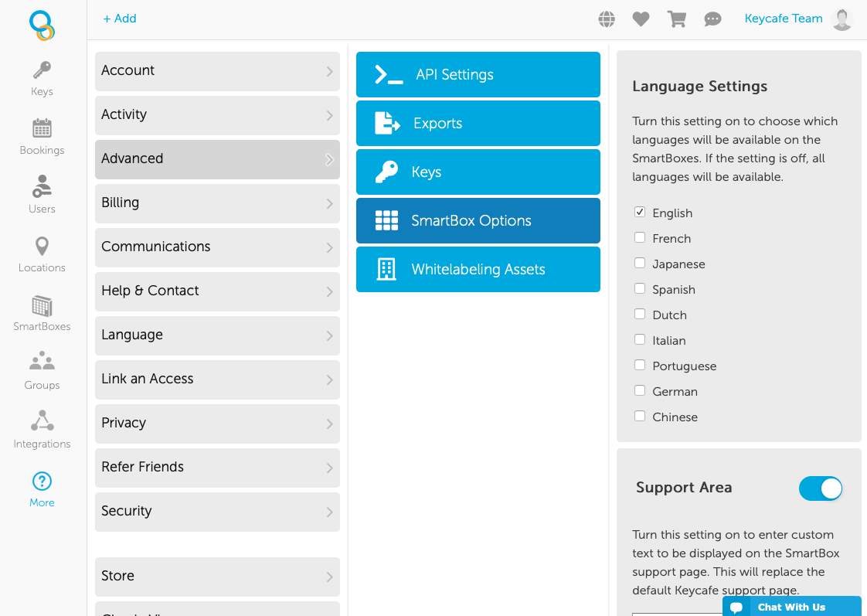The image size is (867, 616).
Task: Expand the Communications row chevron
Action: tap(329, 248)
